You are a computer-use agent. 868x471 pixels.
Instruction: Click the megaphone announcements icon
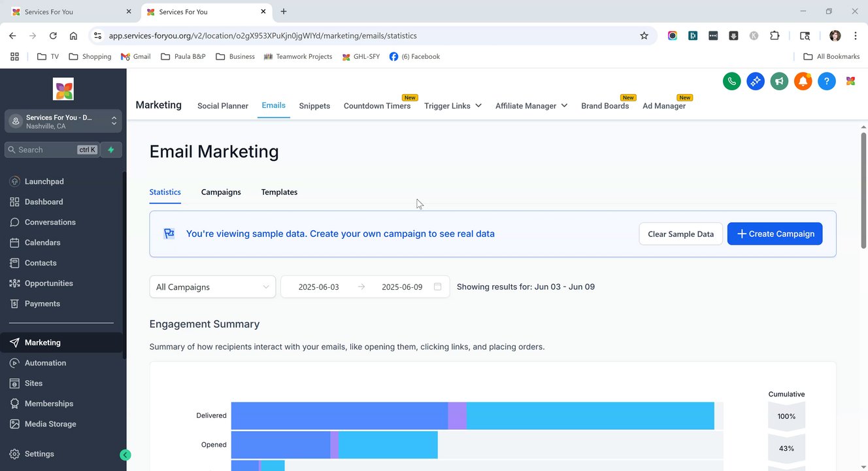click(x=779, y=82)
